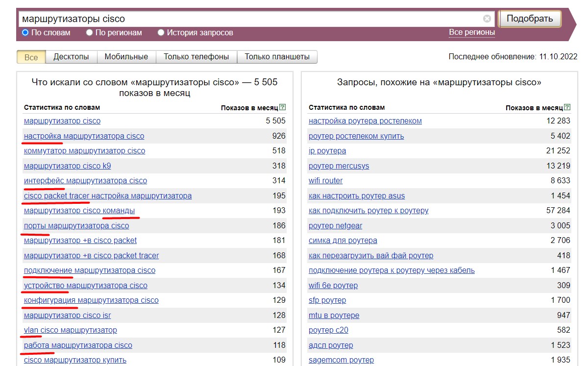Open the 'vlan cisco маршрутизатор' query
The height and width of the screenshot is (366, 588).
coord(71,330)
